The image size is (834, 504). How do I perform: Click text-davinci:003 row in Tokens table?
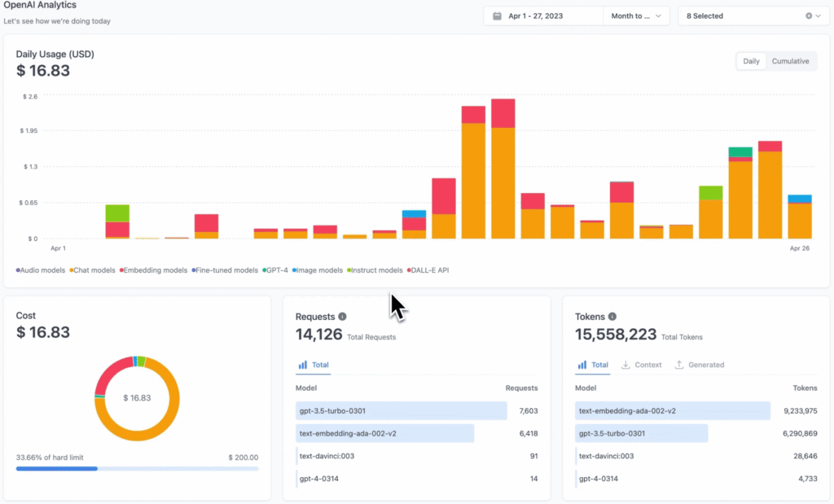[x=696, y=456]
